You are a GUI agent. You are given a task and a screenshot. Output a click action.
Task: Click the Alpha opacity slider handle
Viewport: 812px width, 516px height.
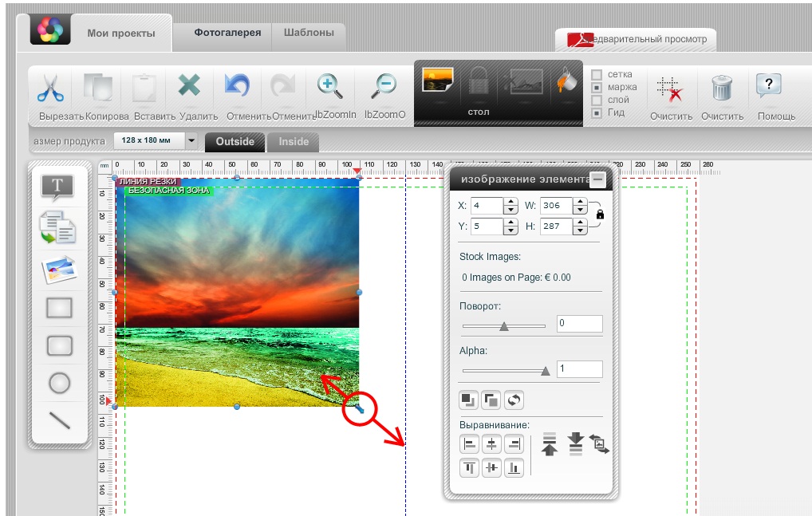546,370
